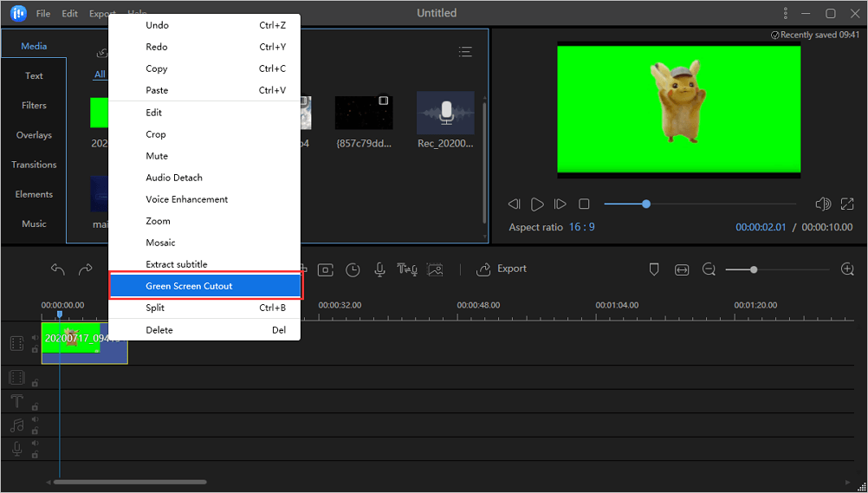Add a marker with the shield icon
The height and width of the screenshot is (493, 868).
coord(654,269)
